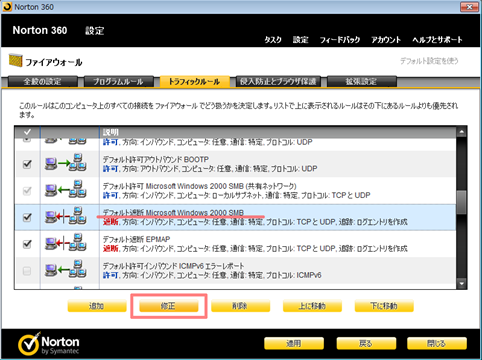Click the EPMAP block rule direction icon
Screen dimensions: 482x360
66,243
